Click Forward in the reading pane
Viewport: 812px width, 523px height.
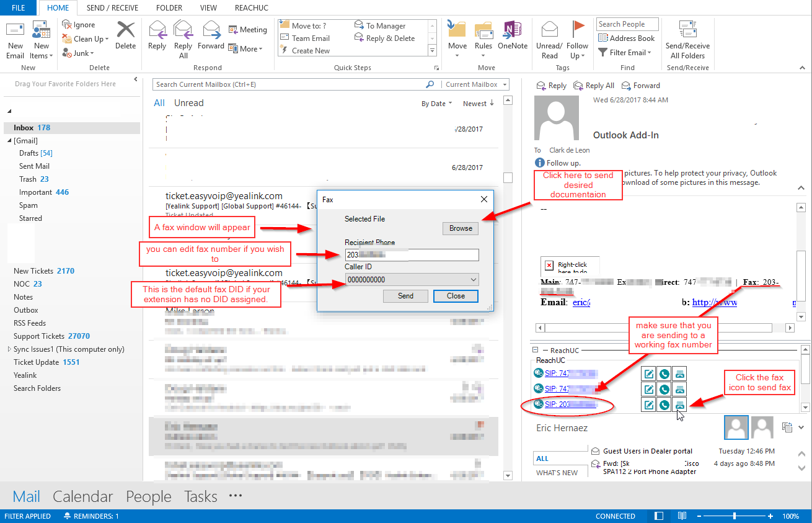point(640,86)
